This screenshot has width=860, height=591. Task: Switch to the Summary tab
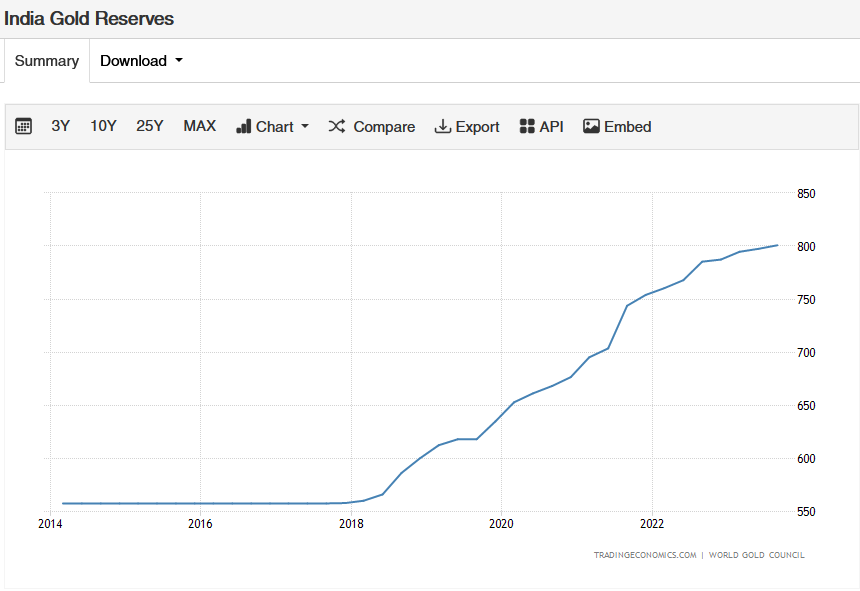[x=46, y=61]
